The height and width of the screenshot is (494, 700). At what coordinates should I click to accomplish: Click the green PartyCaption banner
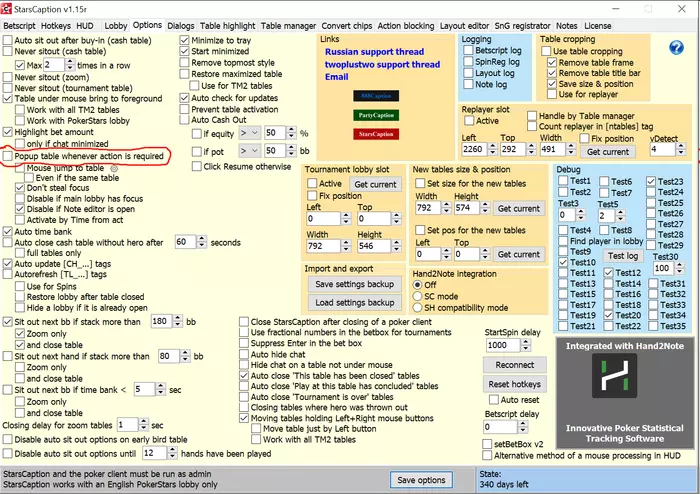pyautogui.click(x=376, y=115)
